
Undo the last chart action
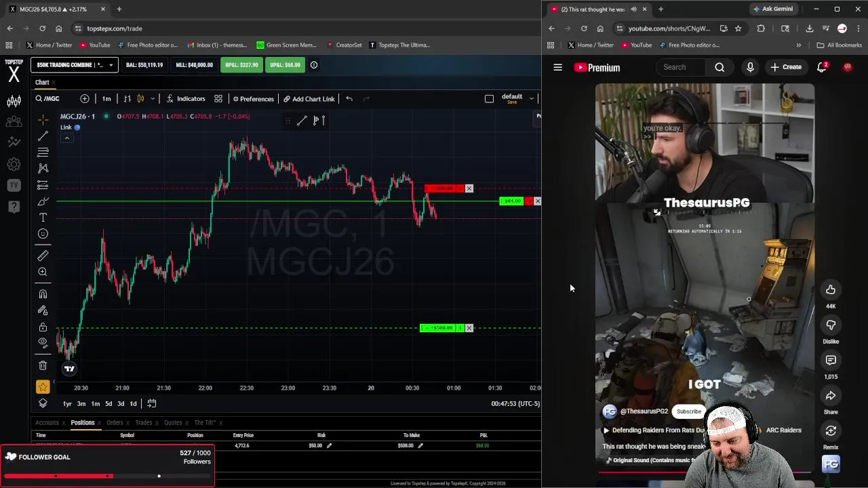[349, 99]
